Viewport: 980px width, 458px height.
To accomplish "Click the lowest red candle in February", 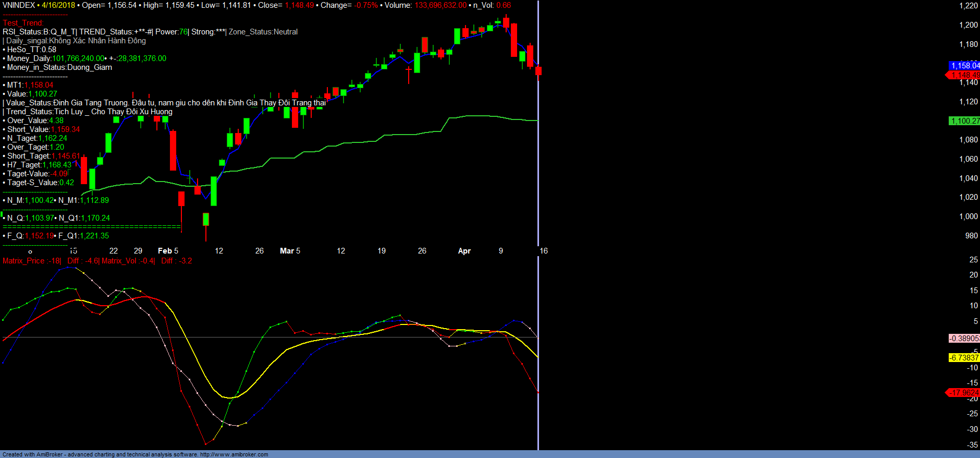I will (181, 199).
